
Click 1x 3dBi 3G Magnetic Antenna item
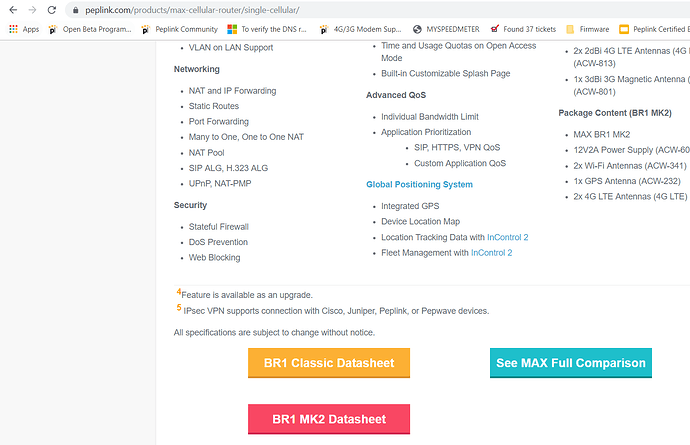click(631, 85)
